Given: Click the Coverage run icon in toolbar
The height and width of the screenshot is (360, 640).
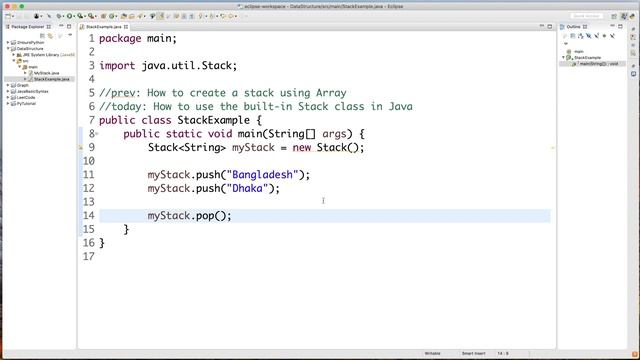Looking at the screenshot, I should click(80, 16).
